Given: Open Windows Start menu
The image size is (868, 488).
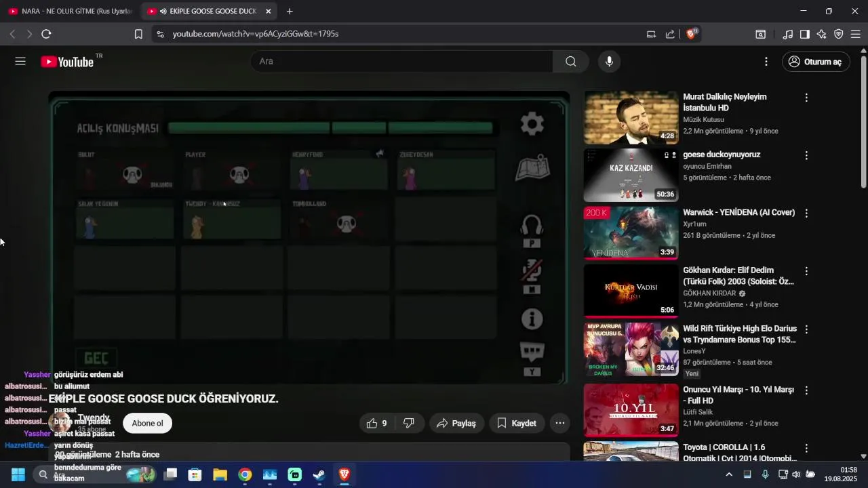Looking at the screenshot, I should pyautogui.click(x=18, y=474).
